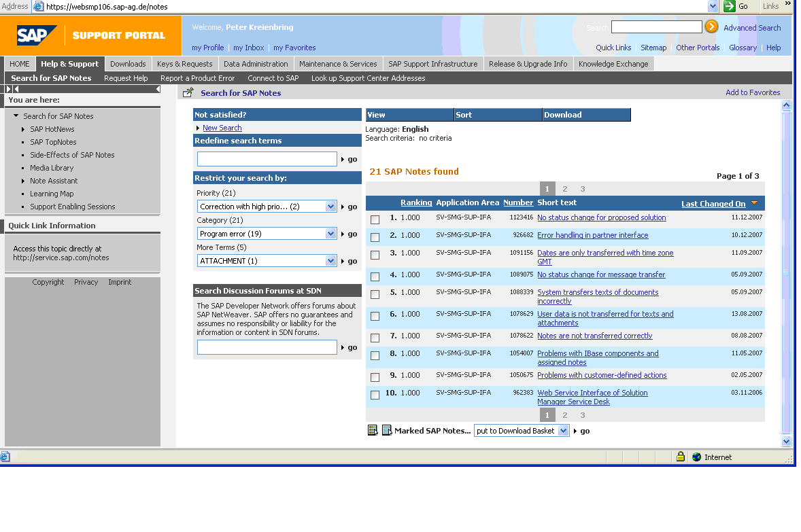
Task: Open the Keys & Requests tab
Action: click(x=184, y=64)
